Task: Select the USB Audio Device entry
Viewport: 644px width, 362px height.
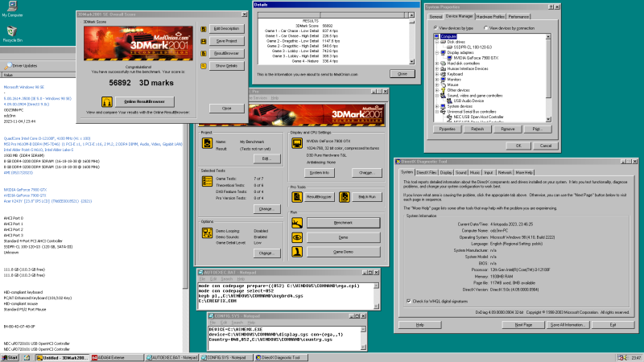Action: (x=469, y=101)
